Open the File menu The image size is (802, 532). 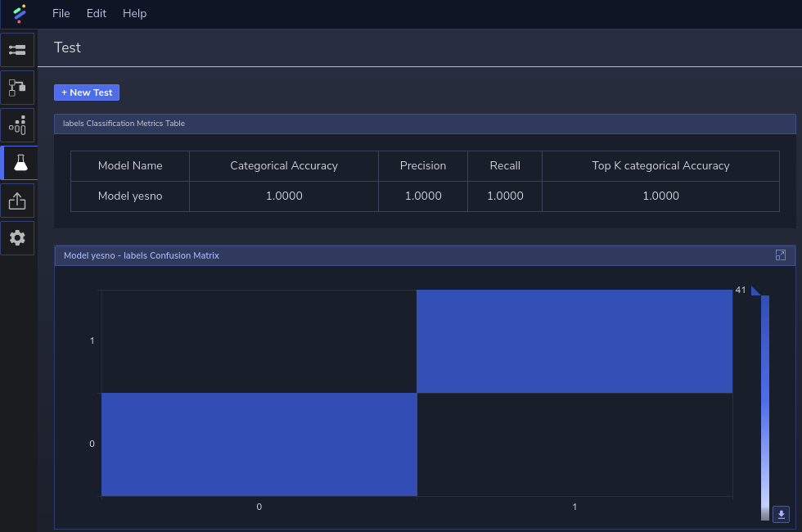click(61, 13)
